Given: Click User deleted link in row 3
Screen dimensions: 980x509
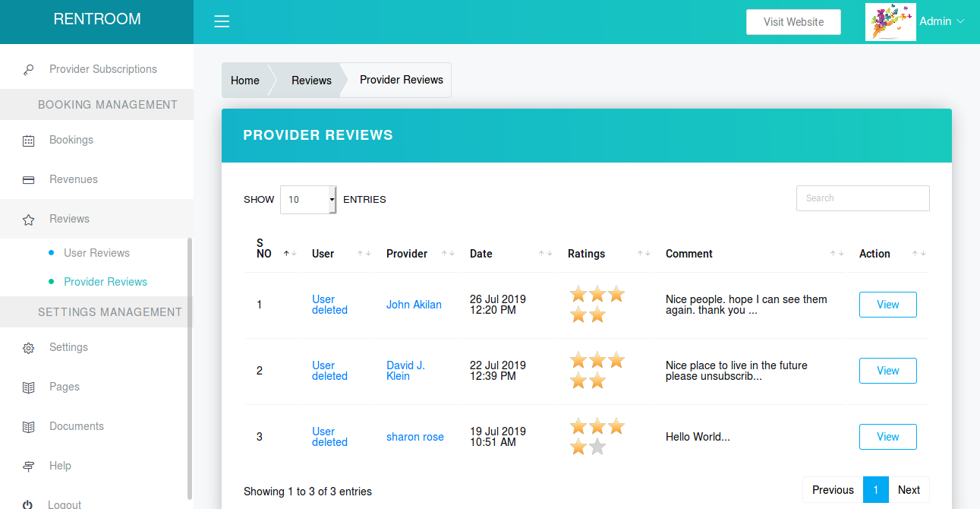Looking at the screenshot, I should pos(329,437).
